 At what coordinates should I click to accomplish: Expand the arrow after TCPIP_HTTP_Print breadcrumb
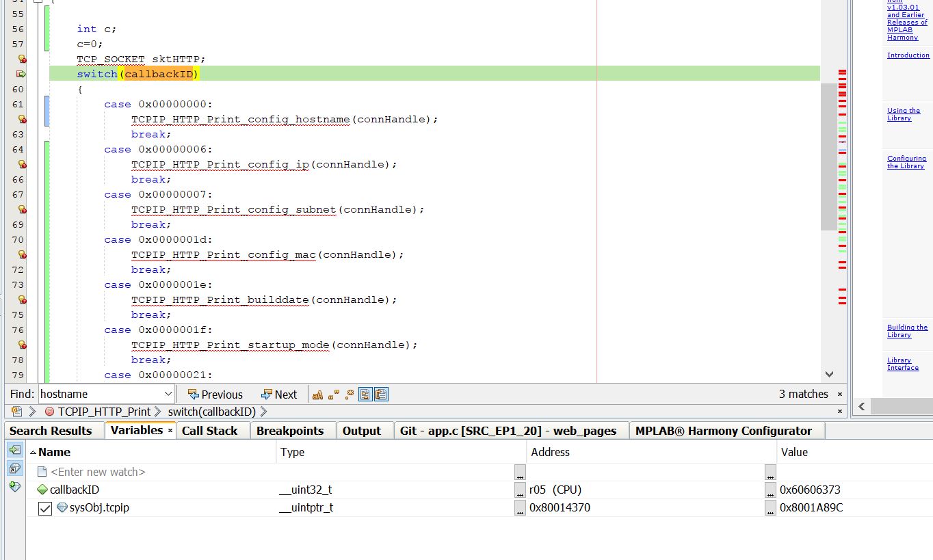(x=158, y=412)
